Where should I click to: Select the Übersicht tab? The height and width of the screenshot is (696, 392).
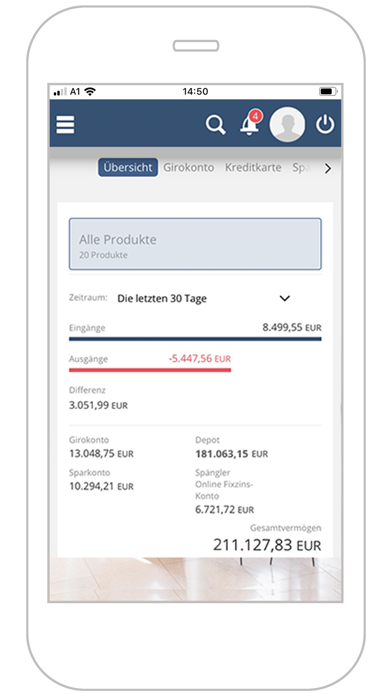point(128,168)
